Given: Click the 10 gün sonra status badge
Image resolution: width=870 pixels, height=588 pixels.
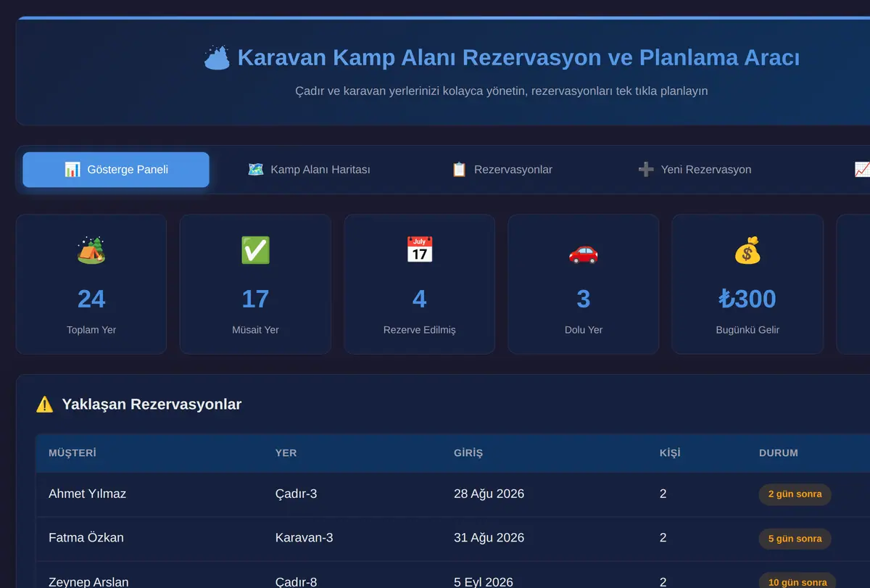Looking at the screenshot, I should [797, 581].
